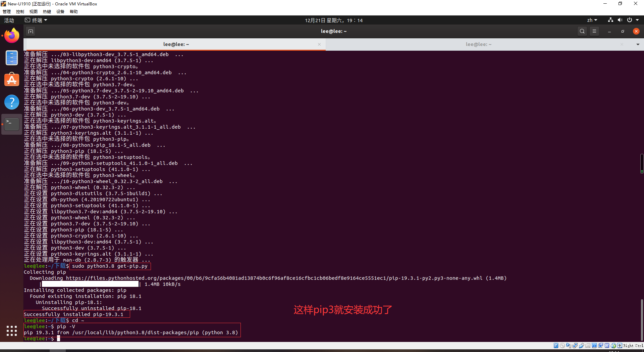
Task: Click the network status icon in top bar
Action: pos(610,20)
